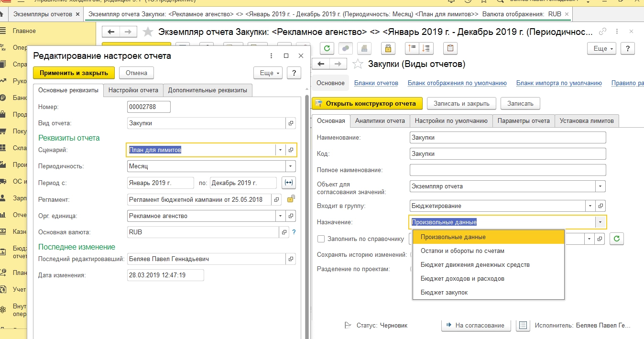Click the list icon next to Исполнитель
Viewport: 644px width, 339px height.
(523, 325)
